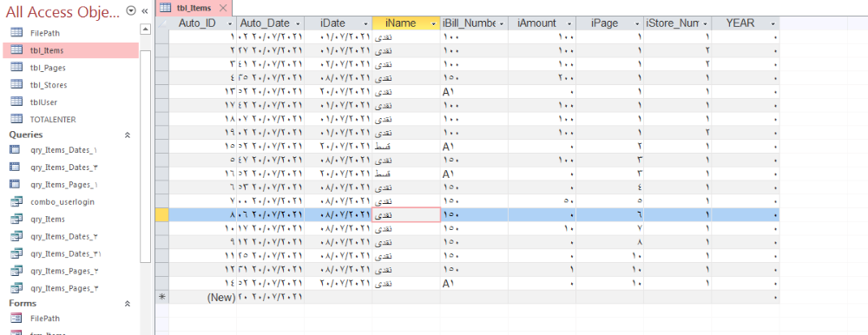Image resolution: width=868 pixels, height=335 pixels.
Task: Click the new record row selector asterisk
Action: click(161, 298)
